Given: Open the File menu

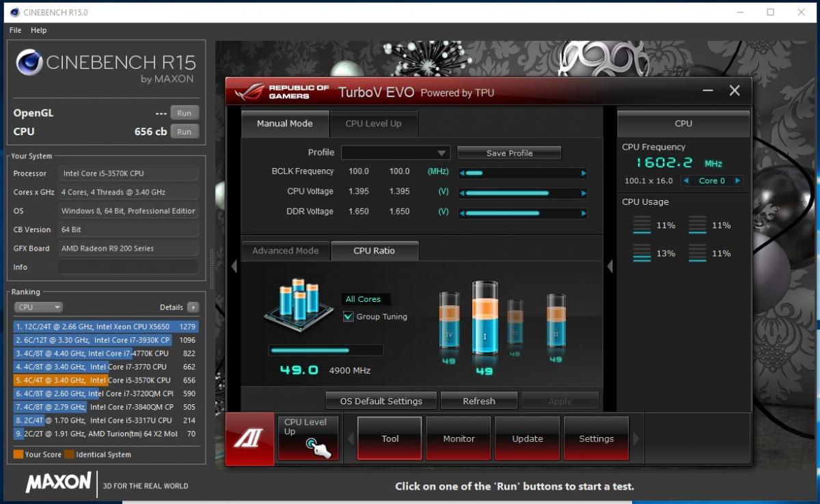Looking at the screenshot, I should coord(16,30).
